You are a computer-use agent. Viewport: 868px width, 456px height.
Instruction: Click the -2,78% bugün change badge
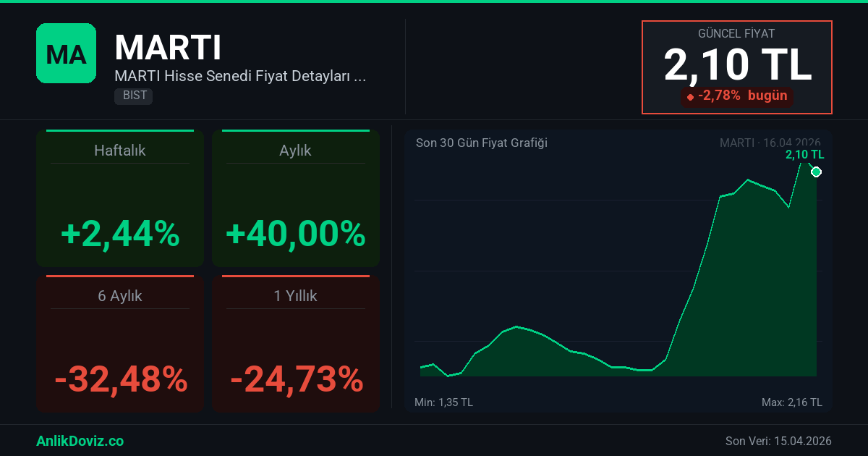pyautogui.click(x=737, y=96)
